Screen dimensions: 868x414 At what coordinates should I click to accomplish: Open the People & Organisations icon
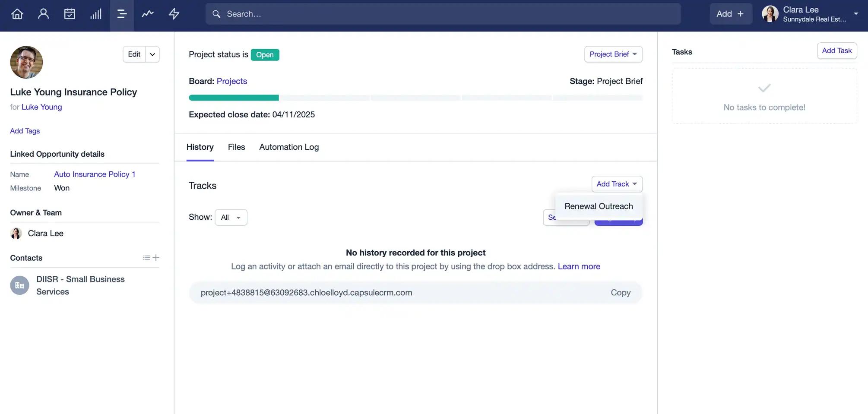tap(44, 14)
